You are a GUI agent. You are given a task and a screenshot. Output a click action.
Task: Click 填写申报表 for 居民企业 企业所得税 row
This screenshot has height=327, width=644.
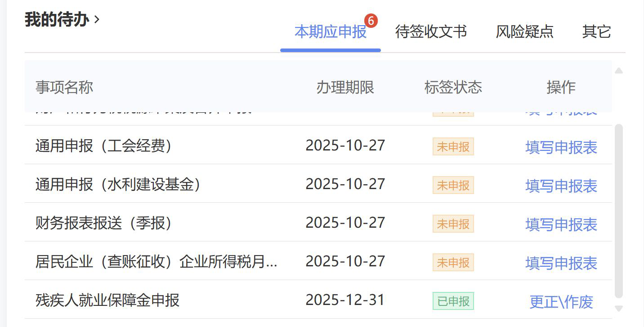561,263
